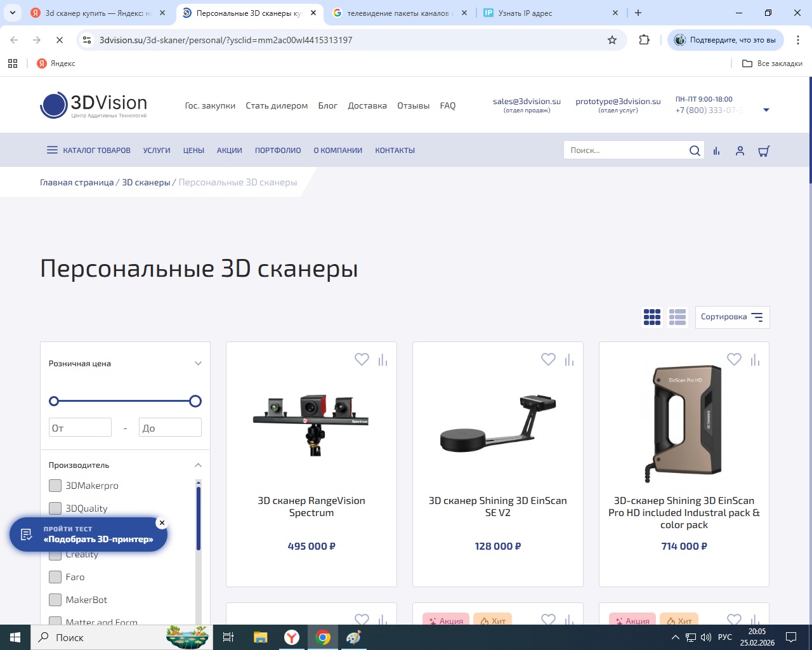Open the Стать дилером link
Screen dimensions: 812x650
tap(277, 106)
